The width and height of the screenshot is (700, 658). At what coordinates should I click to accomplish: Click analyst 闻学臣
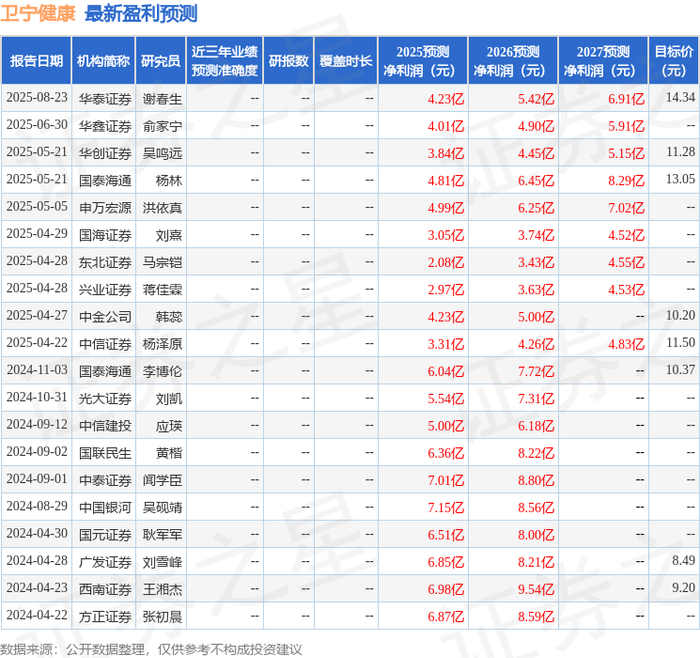(x=162, y=480)
